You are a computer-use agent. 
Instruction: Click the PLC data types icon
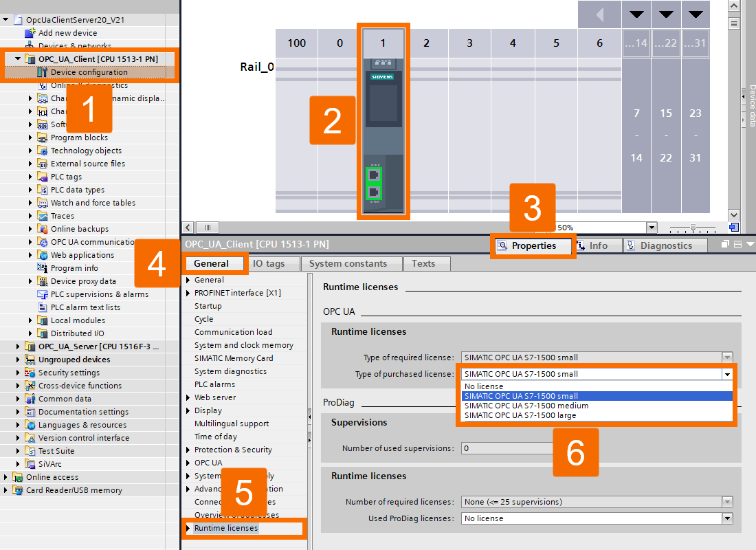pos(43,190)
